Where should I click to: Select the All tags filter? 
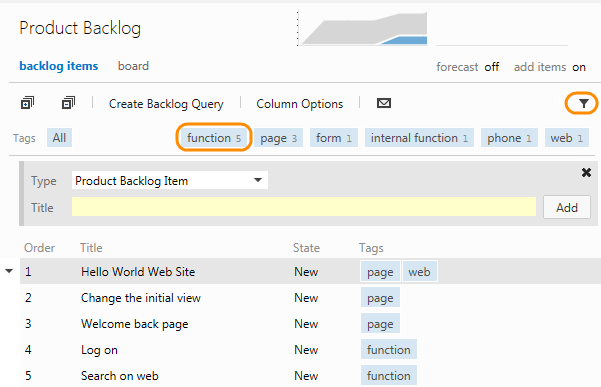[59, 138]
